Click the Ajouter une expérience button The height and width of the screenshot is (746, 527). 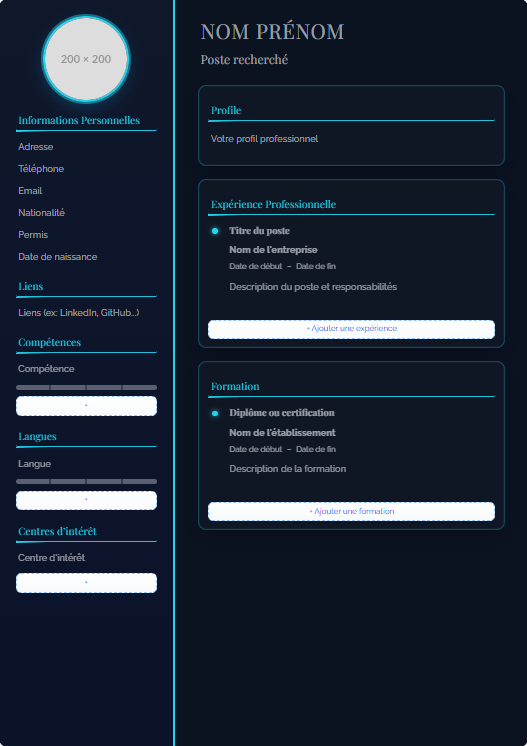pos(351,329)
